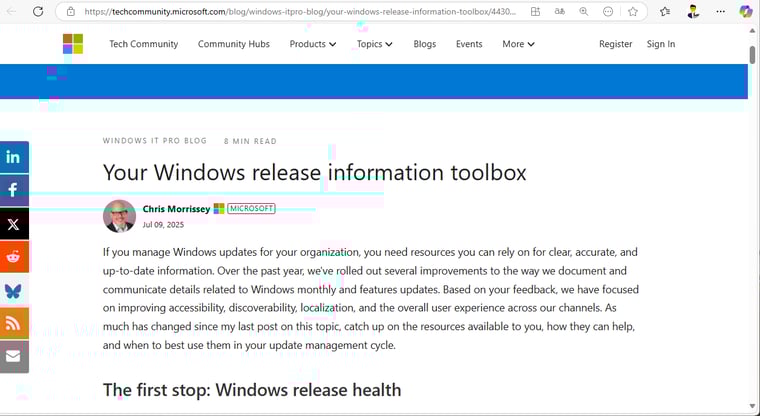
Task: Click the "8 MIN READ" label
Action: [x=250, y=141]
